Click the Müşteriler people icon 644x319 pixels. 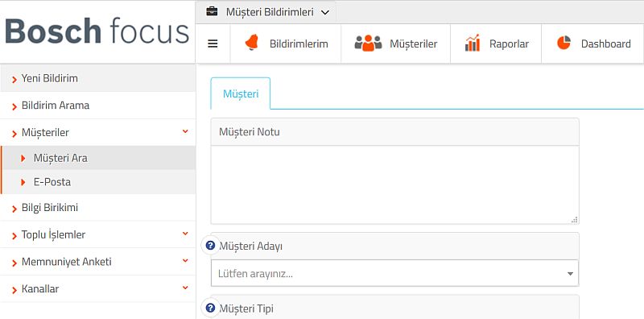tap(369, 43)
